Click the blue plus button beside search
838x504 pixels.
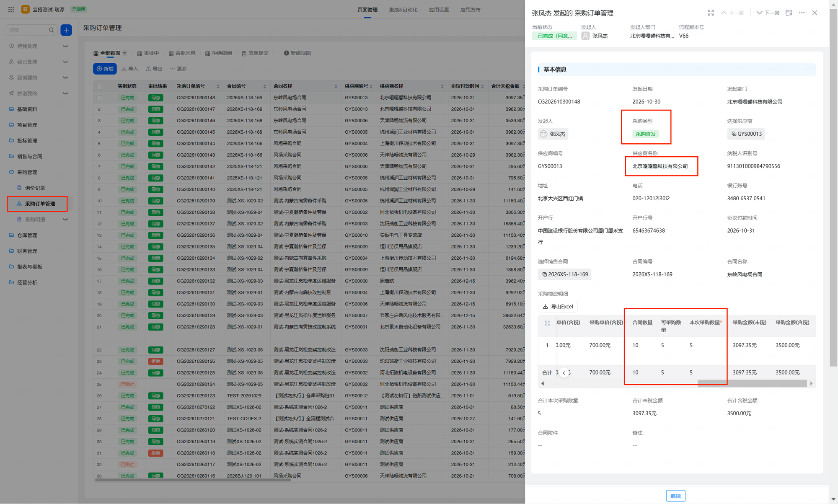pos(66,30)
